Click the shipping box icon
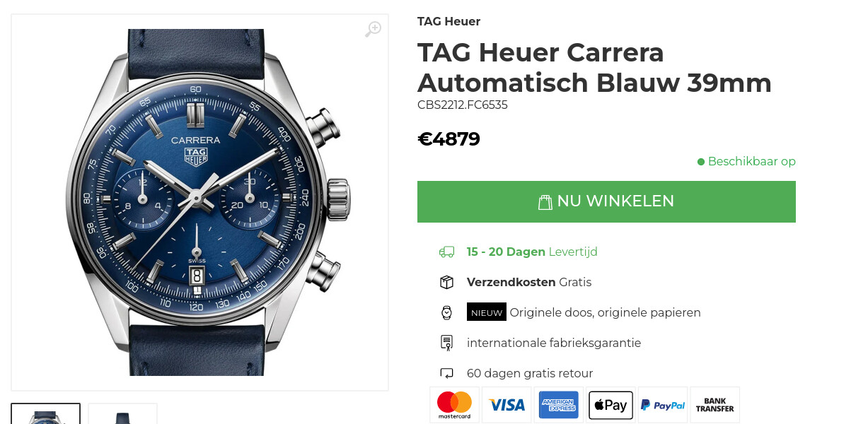Screen dimensions: 868x424 pos(446,282)
